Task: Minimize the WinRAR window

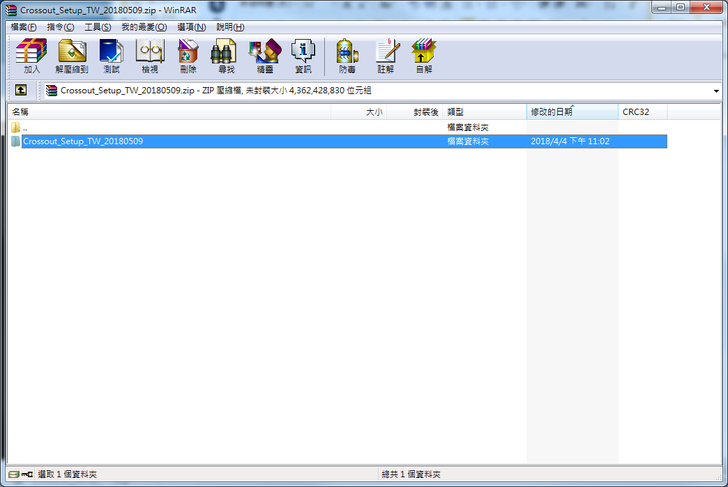Action: (662, 7)
